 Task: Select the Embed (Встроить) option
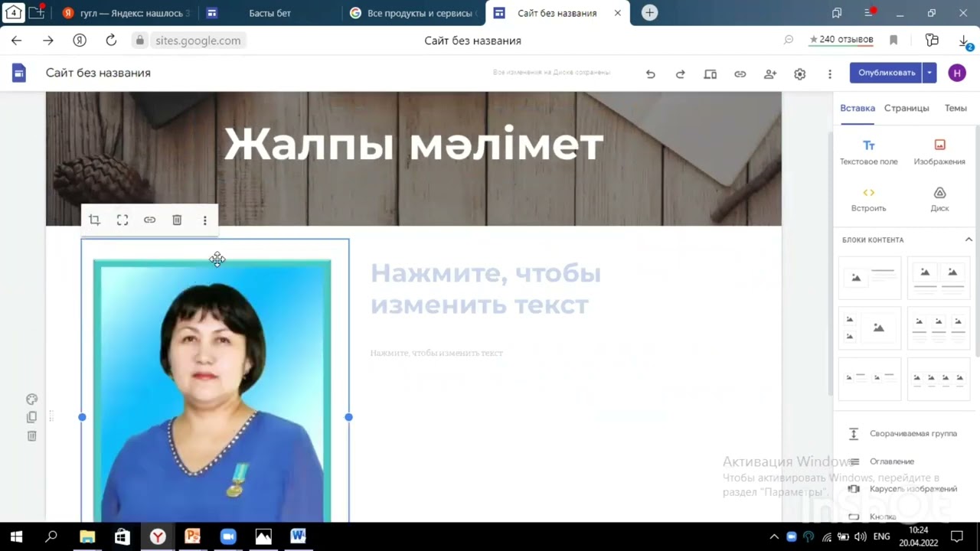(x=868, y=200)
